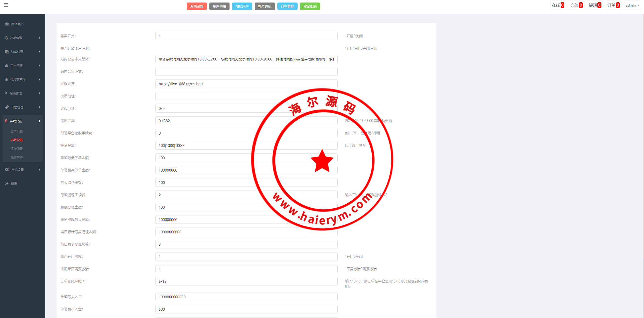Image resolution: width=644 pixels, height=318 pixels.
Task: Click the 退出 logout icon
Action: pyautogui.click(x=7, y=183)
